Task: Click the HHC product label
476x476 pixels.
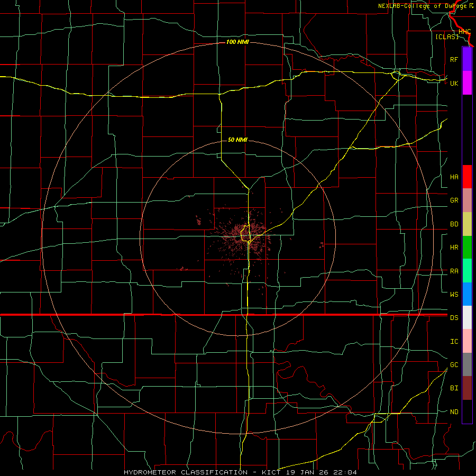Action: (x=465, y=31)
